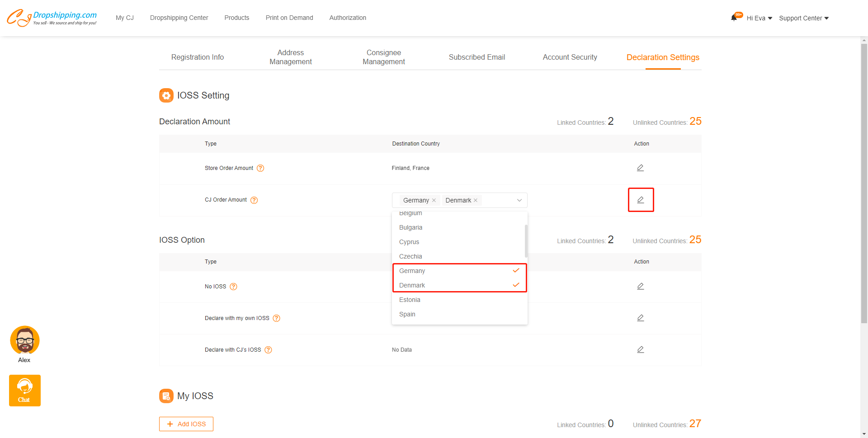Edit the No IOSS row

click(640, 286)
